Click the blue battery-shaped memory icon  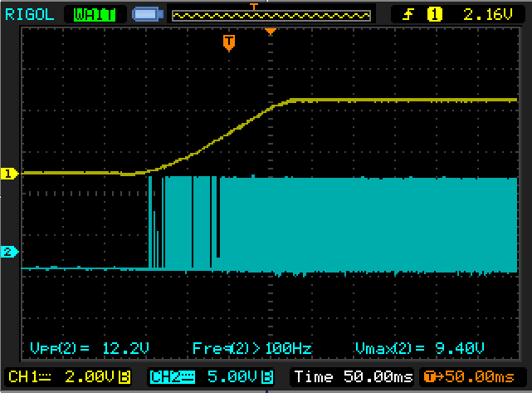coord(148,15)
